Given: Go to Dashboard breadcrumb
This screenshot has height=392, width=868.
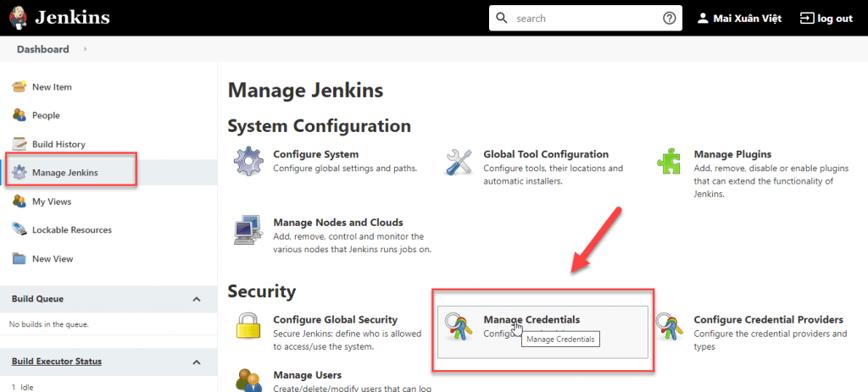Looking at the screenshot, I should click(42, 49).
